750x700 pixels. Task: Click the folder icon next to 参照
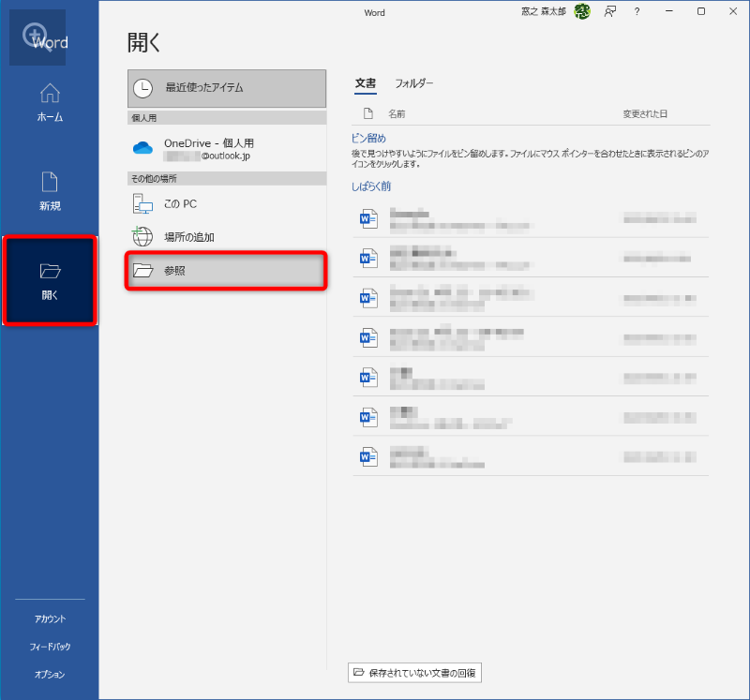(x=143, y=271)
